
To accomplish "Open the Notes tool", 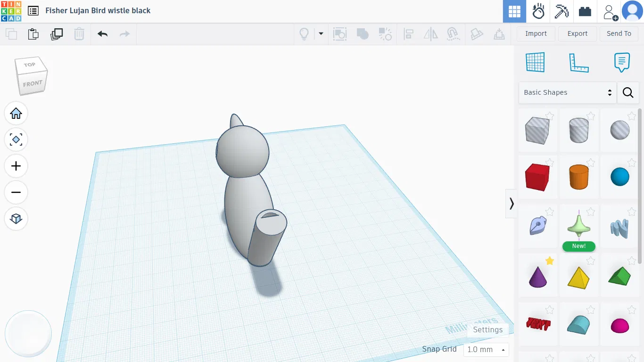I will (x=622, y=62).
